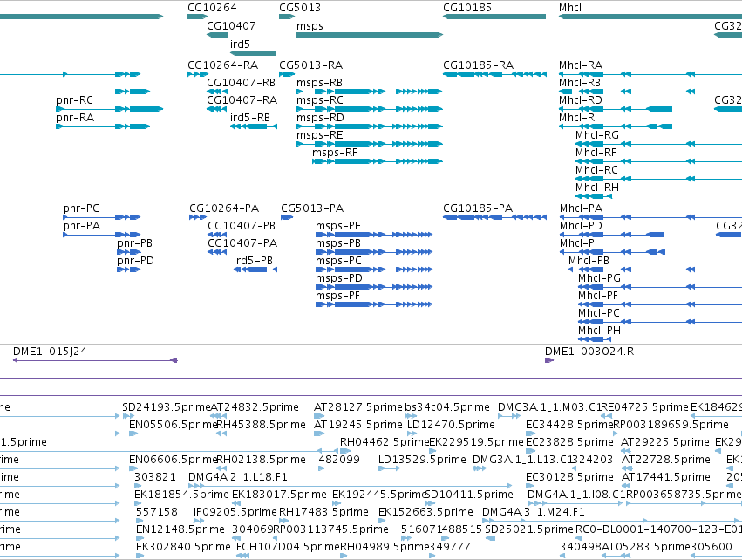Select the EST label "DMG4A 2_1.L18.F1"
Viewport: 742px width, 560px height.
click(237, 477)
